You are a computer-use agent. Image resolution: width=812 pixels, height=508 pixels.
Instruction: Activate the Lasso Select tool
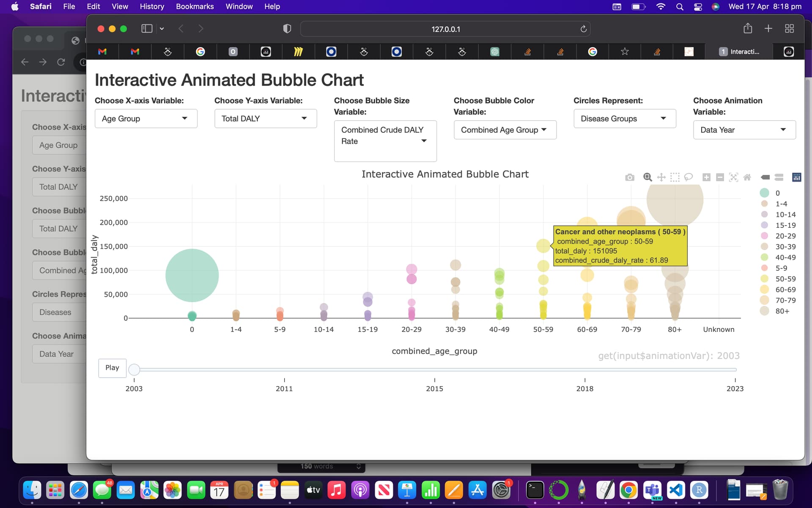coord(689,177)
